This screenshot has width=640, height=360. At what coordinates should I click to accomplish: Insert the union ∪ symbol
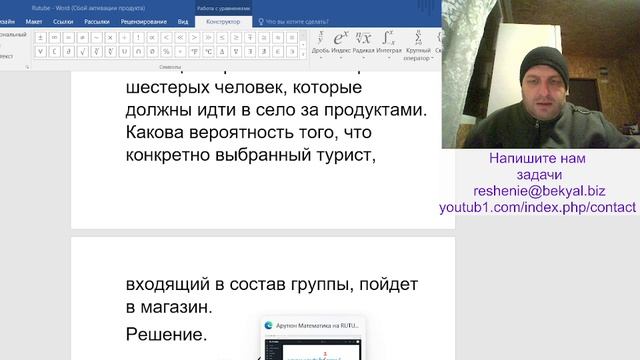(124, 52)
